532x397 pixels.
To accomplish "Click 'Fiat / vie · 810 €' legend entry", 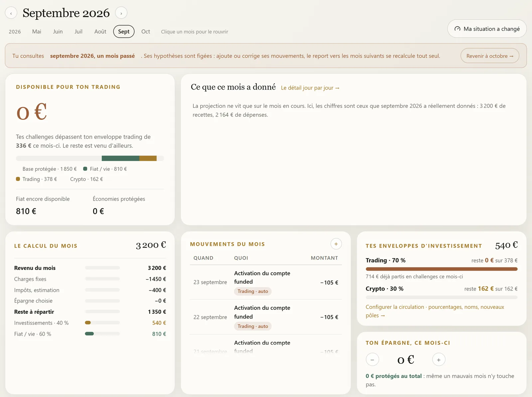I will (x=105, y=169).
